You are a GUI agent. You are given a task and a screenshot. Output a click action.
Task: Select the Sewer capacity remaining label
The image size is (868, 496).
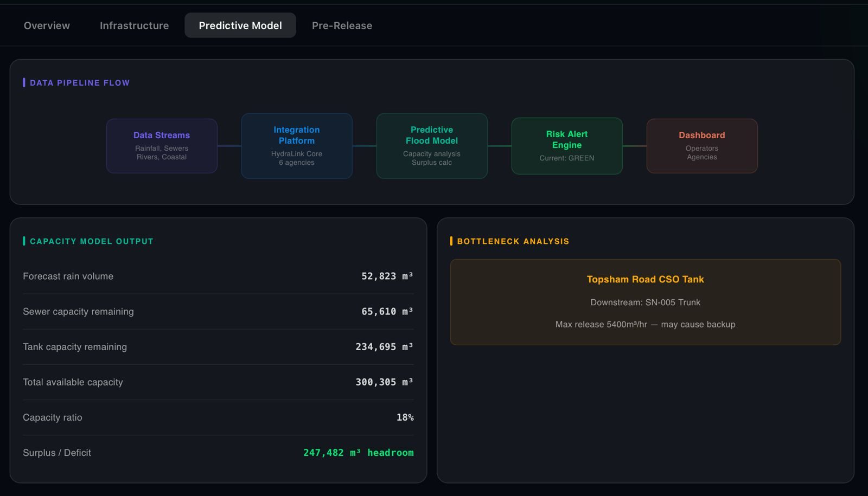pos(78,312)
